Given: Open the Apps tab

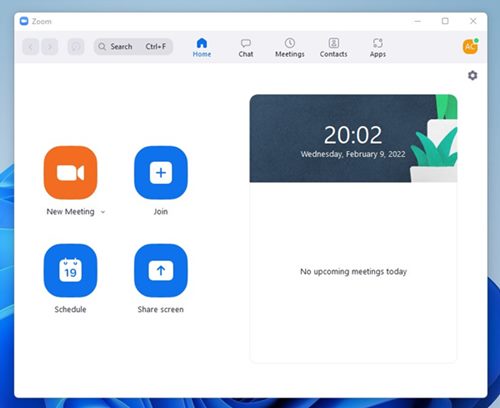Looking at the screenshot, I should [x=378, y=48].
